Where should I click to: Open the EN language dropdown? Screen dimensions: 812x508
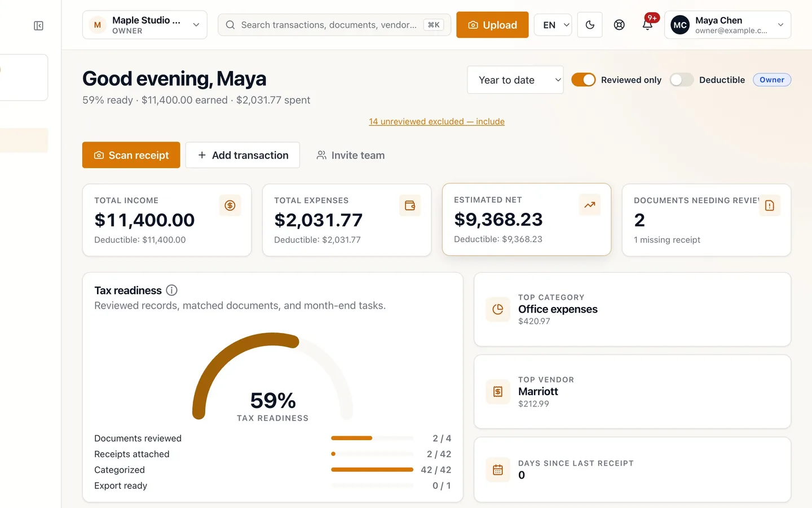pyautogui.click(x=553, y=25)
